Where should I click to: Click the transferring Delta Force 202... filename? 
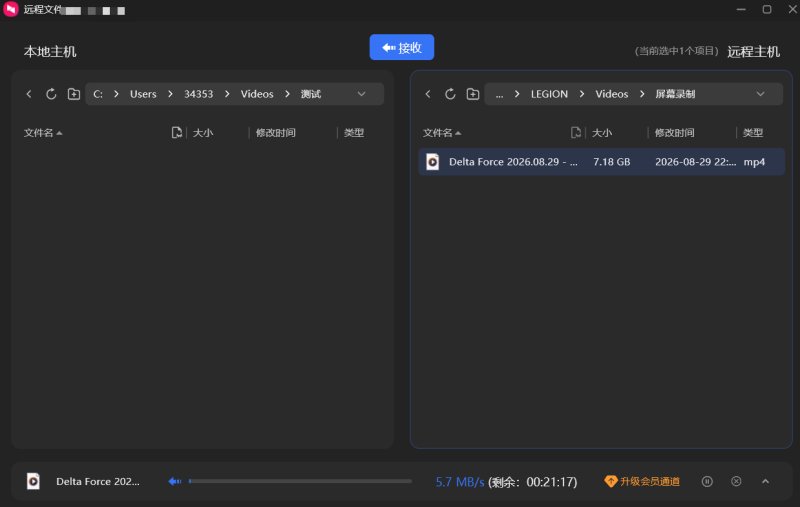(98, 481)
